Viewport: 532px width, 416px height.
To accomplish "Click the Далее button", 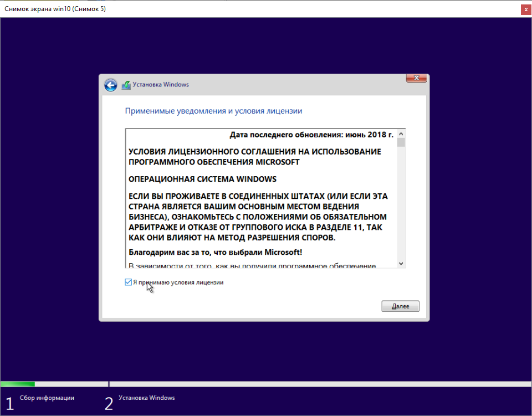I will point(400,306).
